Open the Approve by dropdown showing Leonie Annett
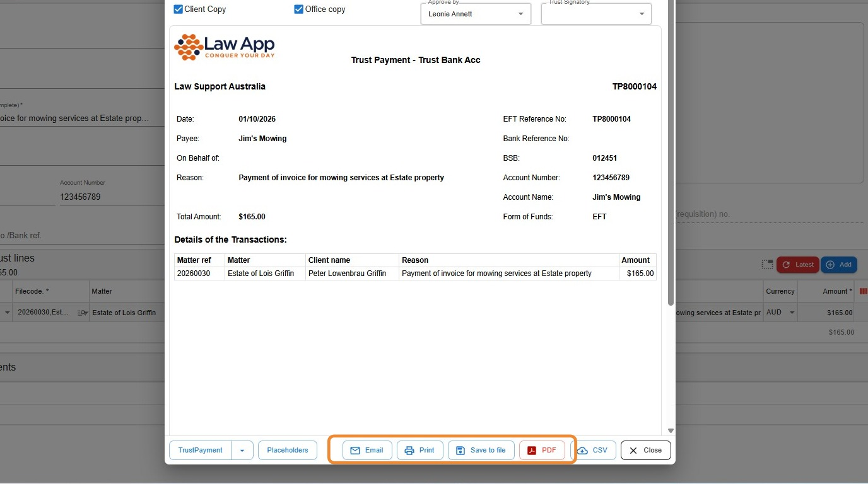Screen dimensions: 868x484 click(476, 14)
